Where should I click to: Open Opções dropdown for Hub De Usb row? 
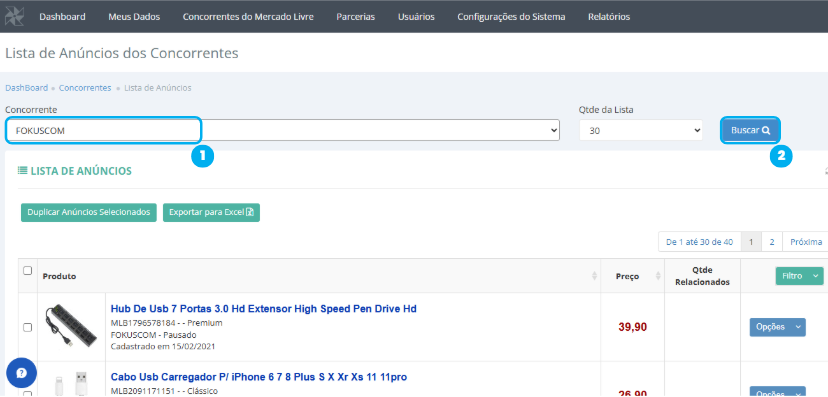[777, 327]
